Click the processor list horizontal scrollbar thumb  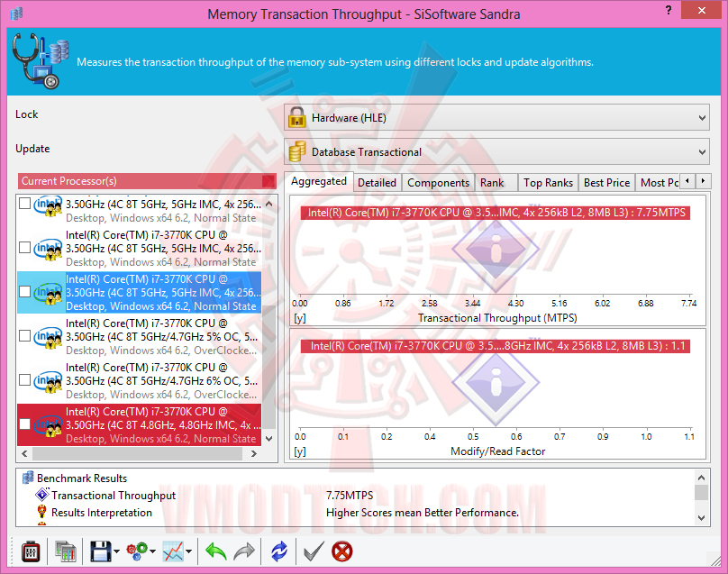138,454
